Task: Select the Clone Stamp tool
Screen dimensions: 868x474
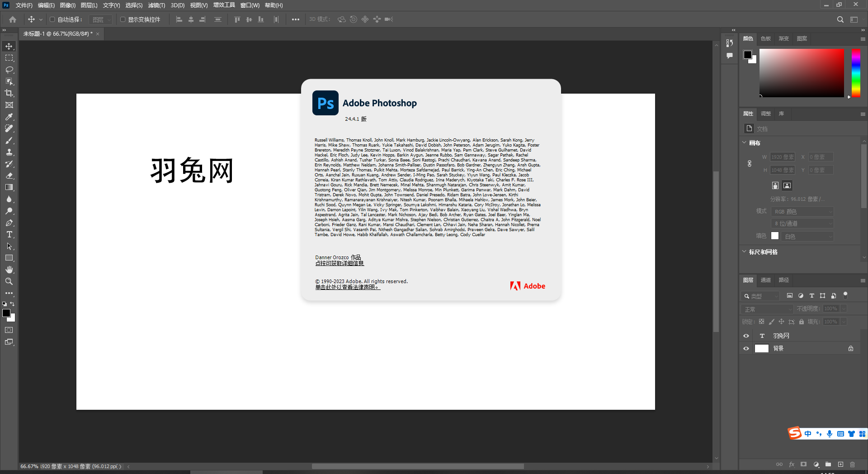Action: [x=9, y=152]
